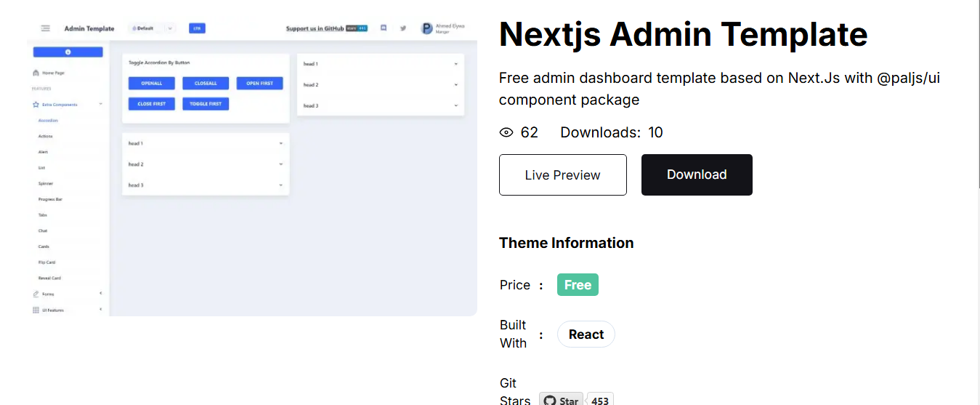Click the 'Theme Information' heading

click(x=566, y=243)
